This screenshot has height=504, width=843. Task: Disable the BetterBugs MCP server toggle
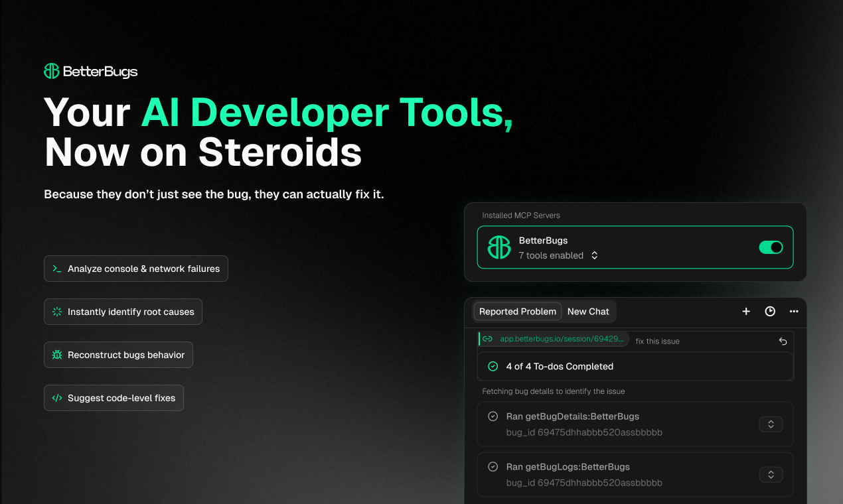coord(771,247)
